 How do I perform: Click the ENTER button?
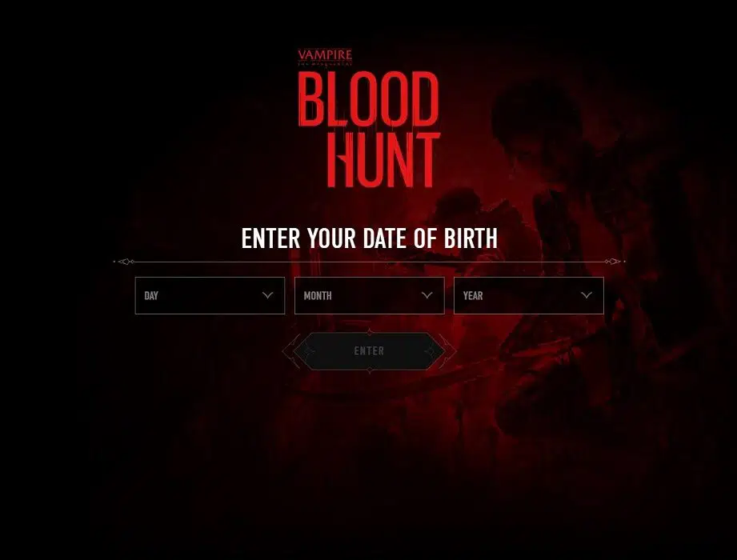[x=370, y=351]
